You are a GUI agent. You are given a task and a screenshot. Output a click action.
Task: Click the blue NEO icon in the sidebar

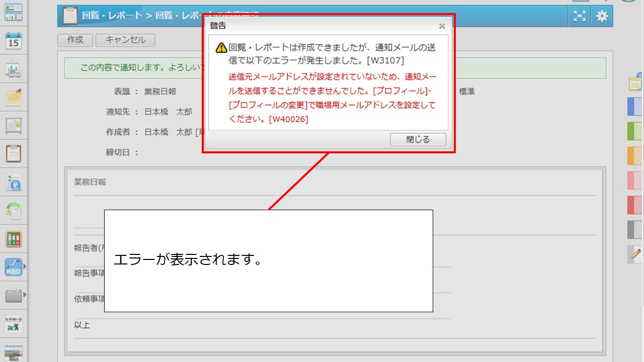[14, 267]
